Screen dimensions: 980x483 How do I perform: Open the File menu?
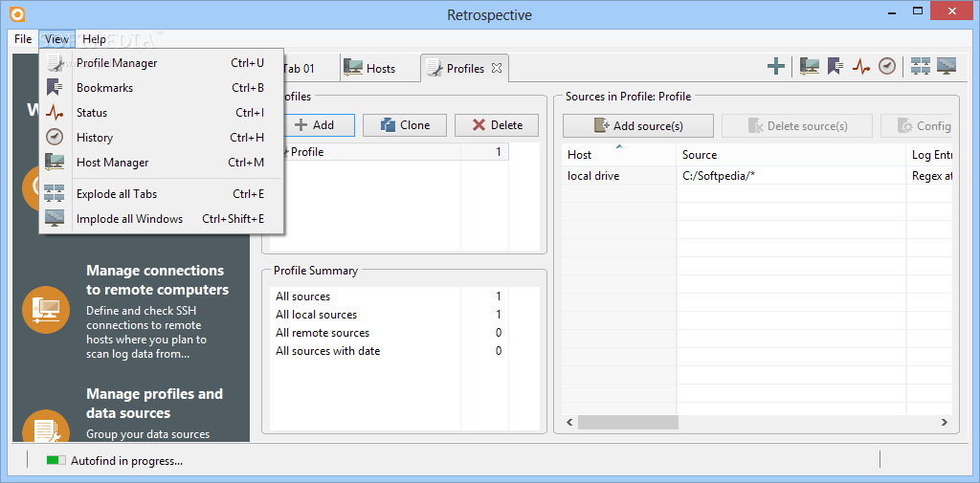(23, 39)
